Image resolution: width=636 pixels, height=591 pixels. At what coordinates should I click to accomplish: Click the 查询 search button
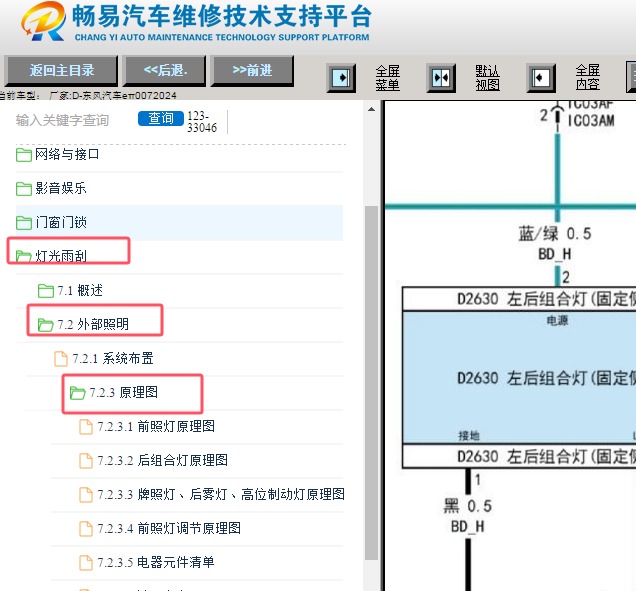161,118
